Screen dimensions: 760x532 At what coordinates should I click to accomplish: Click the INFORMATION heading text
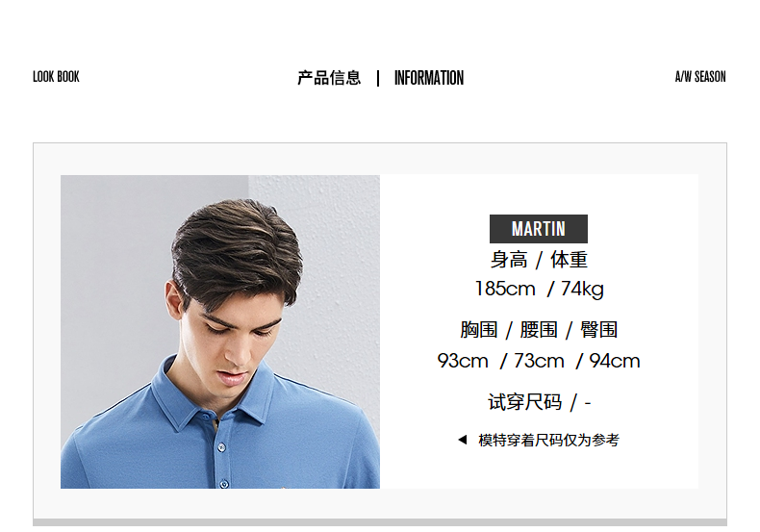(428, 78)
